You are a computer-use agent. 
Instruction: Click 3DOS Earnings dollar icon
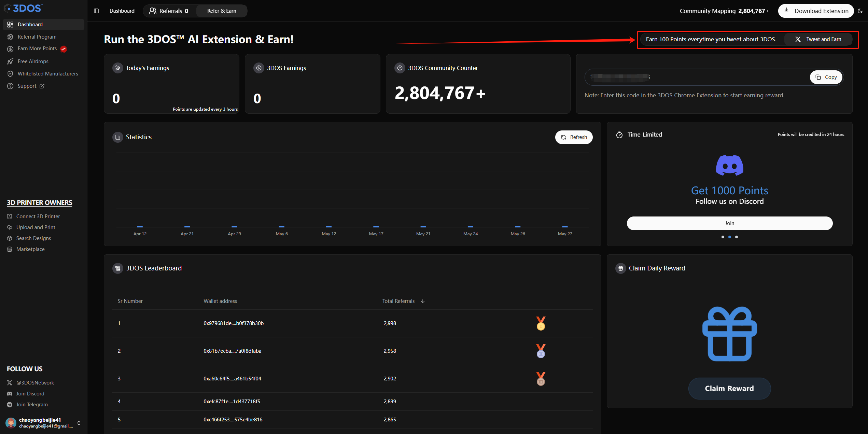tap(259, 68)
